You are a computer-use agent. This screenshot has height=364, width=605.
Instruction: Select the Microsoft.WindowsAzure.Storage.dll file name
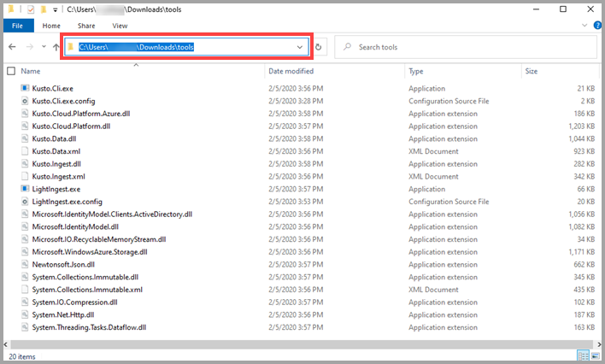(90, 252)
